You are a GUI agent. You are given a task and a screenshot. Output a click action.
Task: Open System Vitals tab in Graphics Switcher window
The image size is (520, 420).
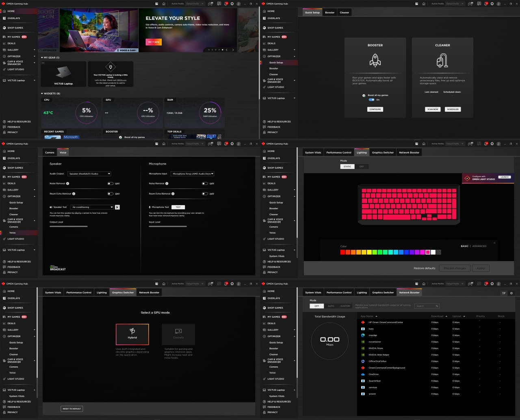(53, 292)
